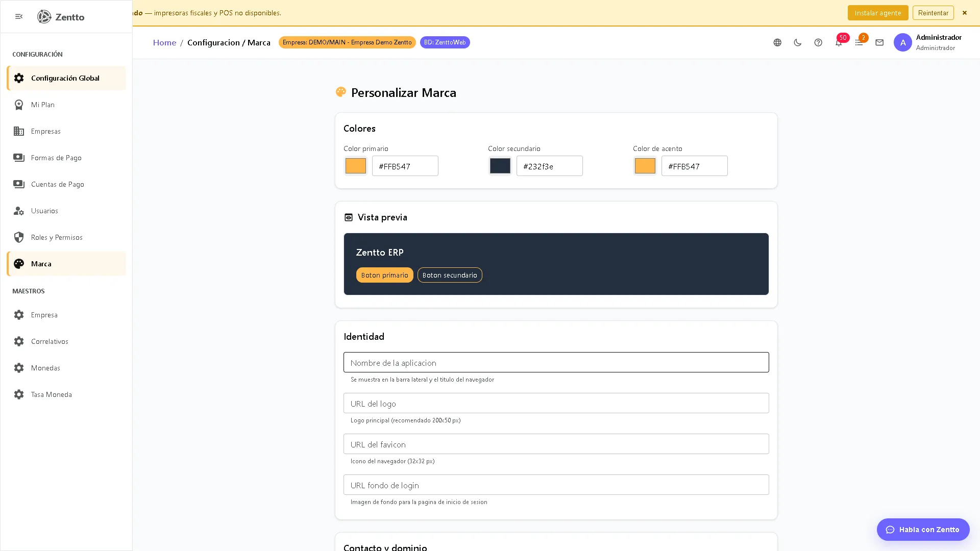Focus URL del logo field
Screen dimensions: 980x551
[556, 403]
